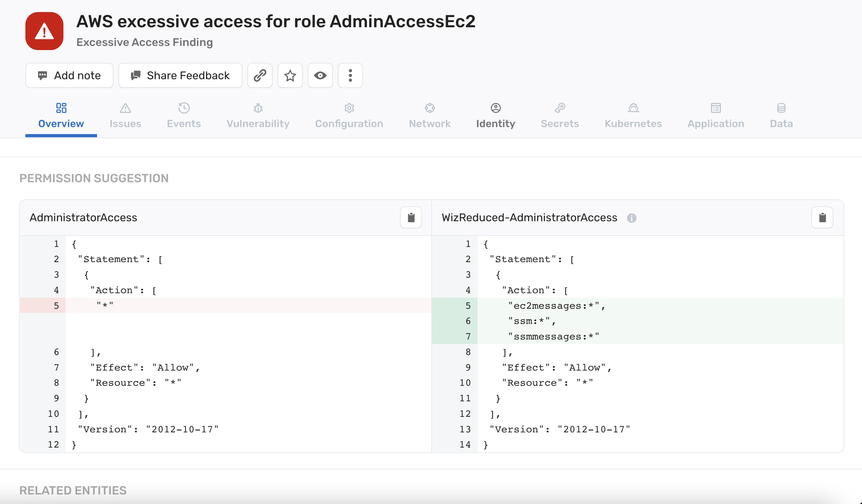Star this finding as favorite

click(290, 75)
